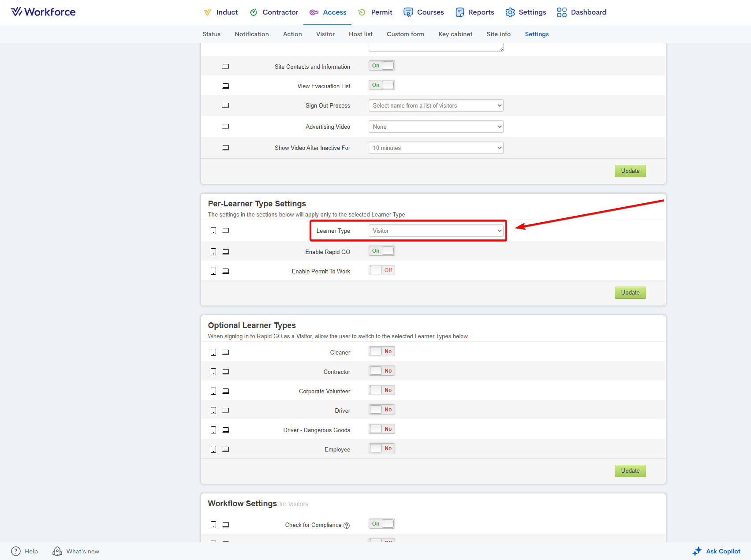Click help icon beside Check for Compliance
Viewport: 751px width, 560px height.
point(347,525)
